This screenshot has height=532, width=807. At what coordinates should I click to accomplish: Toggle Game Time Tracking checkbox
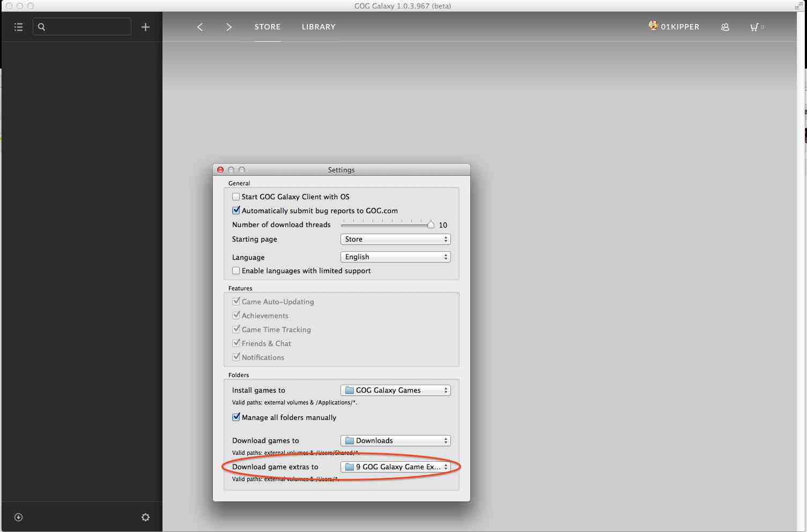click(236, 329)
